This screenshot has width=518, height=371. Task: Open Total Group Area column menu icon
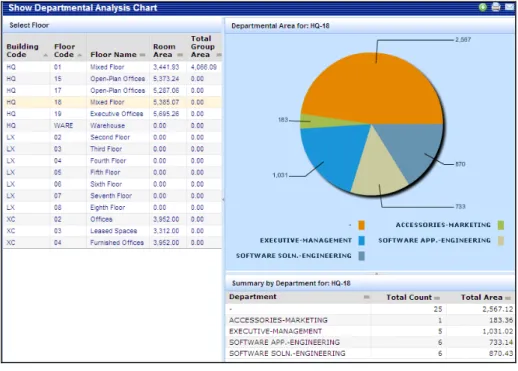(219, 55)
